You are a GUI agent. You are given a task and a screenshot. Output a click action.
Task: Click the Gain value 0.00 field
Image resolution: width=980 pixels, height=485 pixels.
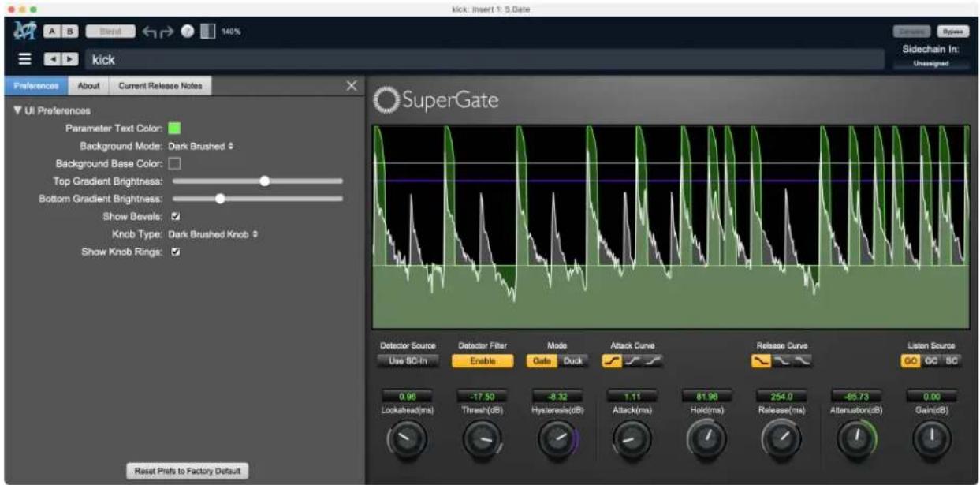coord(931,396)
